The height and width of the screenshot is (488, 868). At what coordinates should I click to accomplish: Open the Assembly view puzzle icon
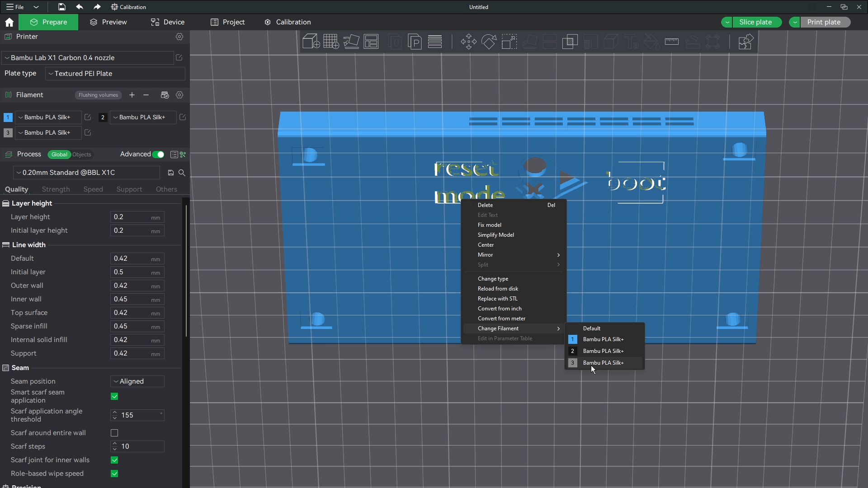click(745, 42)
